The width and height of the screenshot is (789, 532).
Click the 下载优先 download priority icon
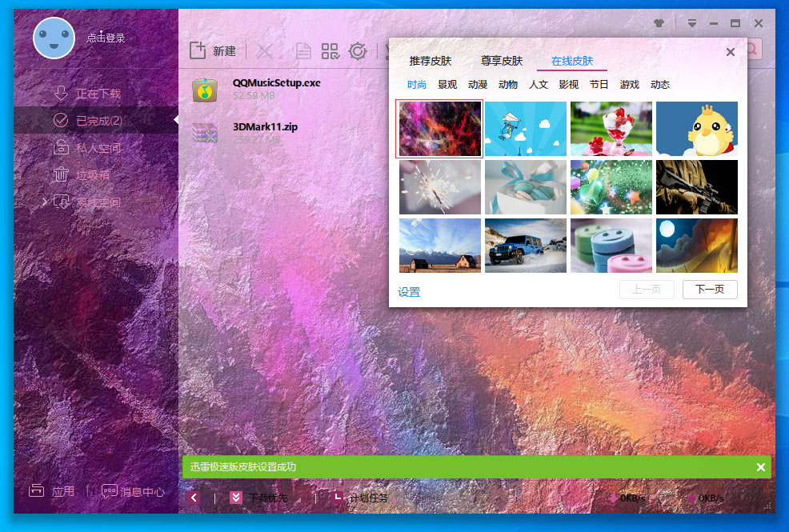pos(236,497)
